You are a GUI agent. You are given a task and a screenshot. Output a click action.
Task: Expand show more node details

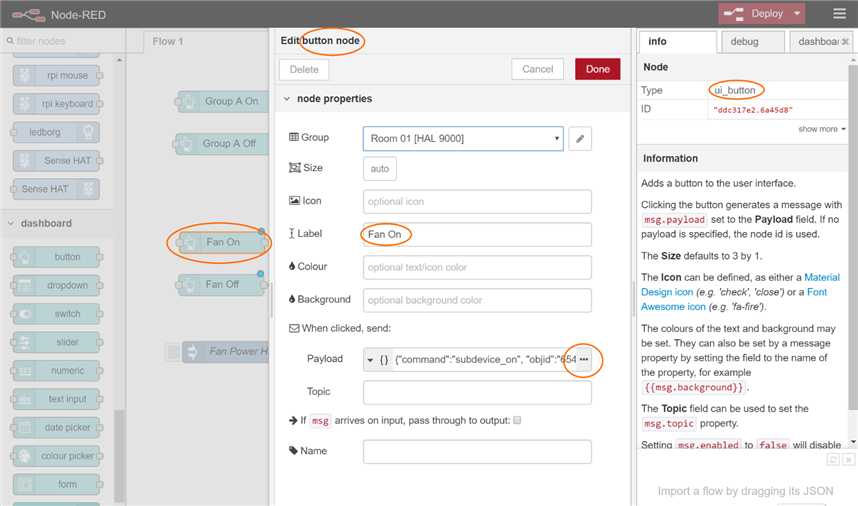point(822,129)
